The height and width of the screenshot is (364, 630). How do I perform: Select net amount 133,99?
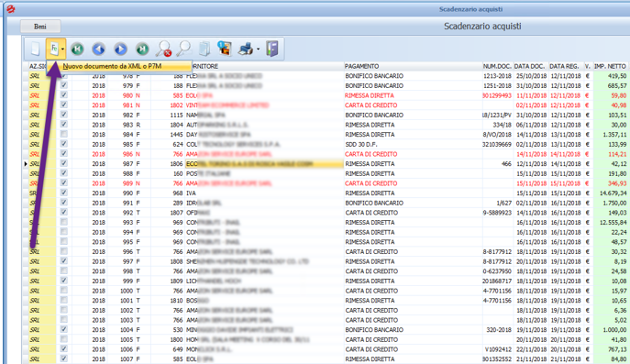coord(617,144)
